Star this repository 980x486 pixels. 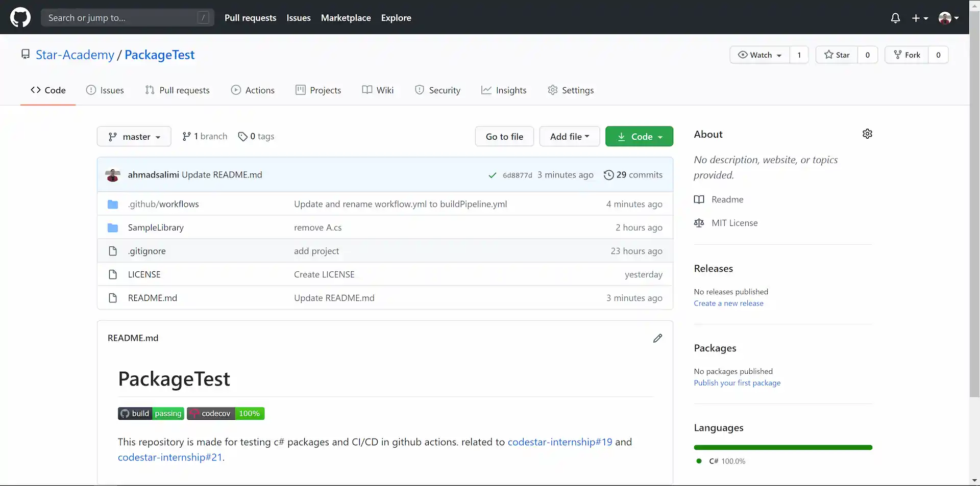click(x=837, y=55)
